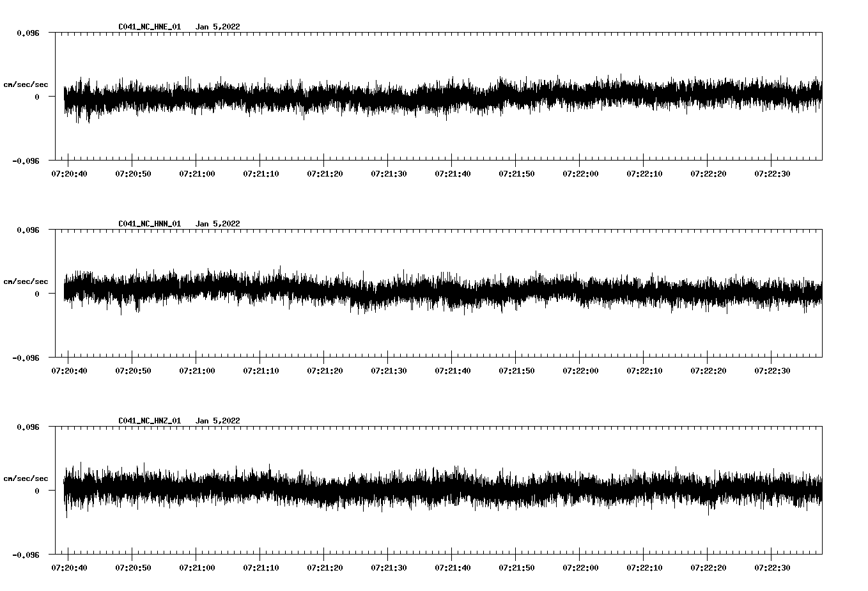Click the -0.096 lower axis value on HNN plot

click(26, 358)
